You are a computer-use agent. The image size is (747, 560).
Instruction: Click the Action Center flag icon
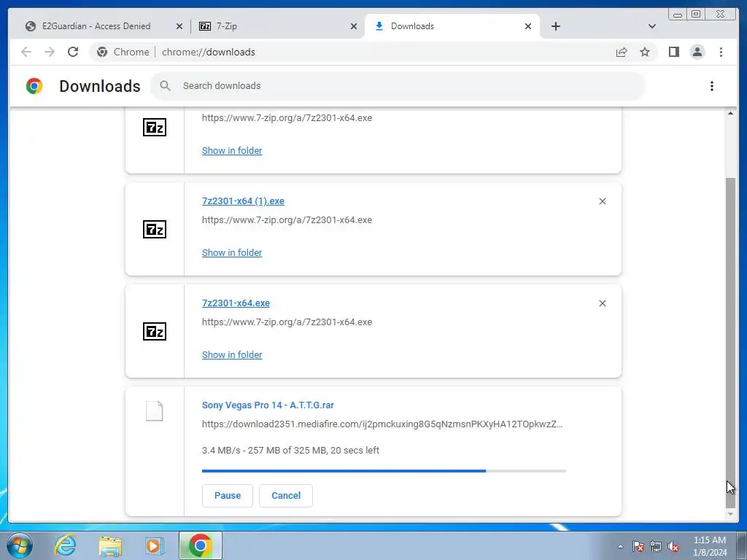coord(638,547)
